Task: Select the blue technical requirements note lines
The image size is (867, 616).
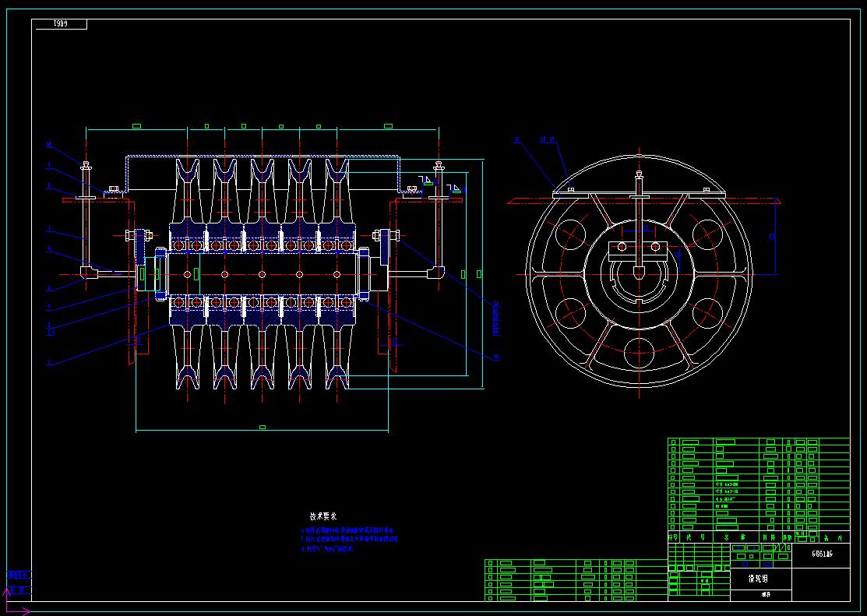Action: click(350, 540)
